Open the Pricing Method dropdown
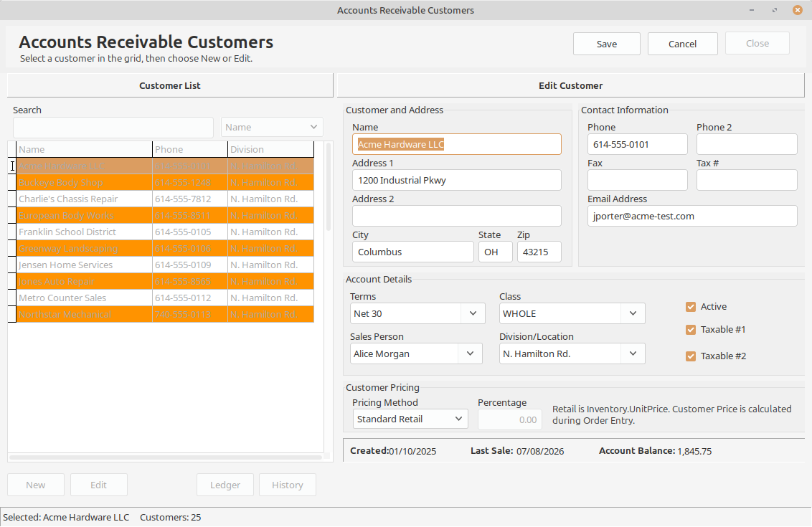 click(410, 419)
